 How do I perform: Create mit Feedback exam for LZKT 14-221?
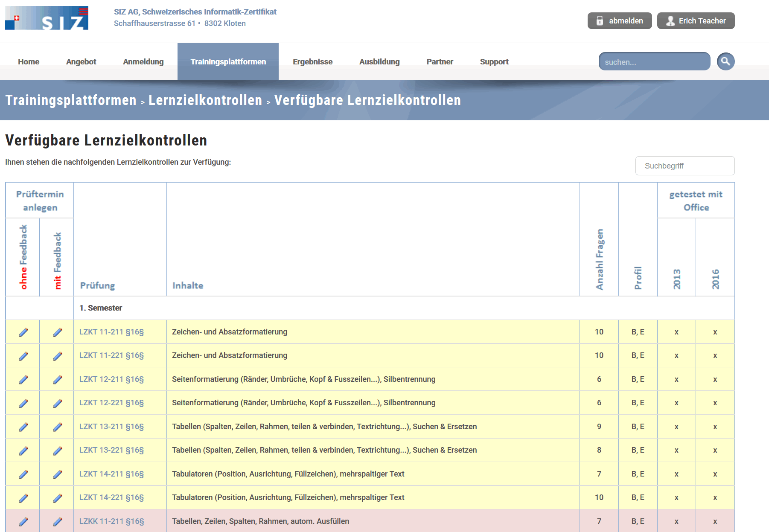pyautogui.click(x=58, y=498)
